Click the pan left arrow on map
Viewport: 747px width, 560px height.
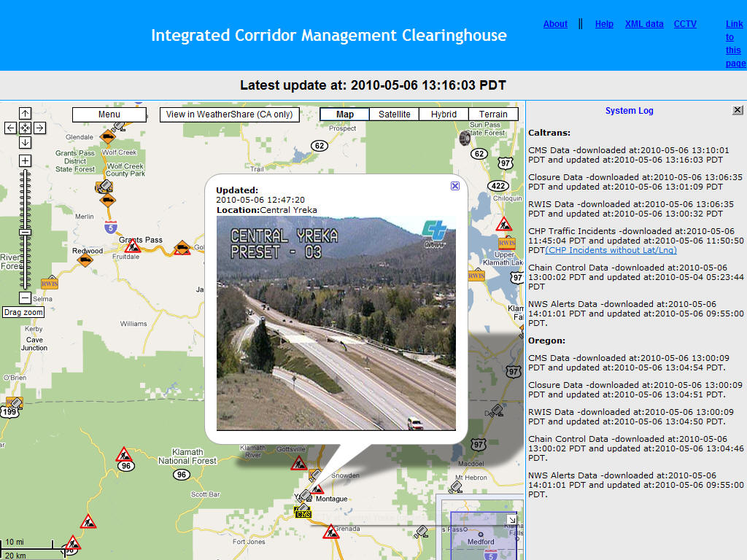coord(10,128)
